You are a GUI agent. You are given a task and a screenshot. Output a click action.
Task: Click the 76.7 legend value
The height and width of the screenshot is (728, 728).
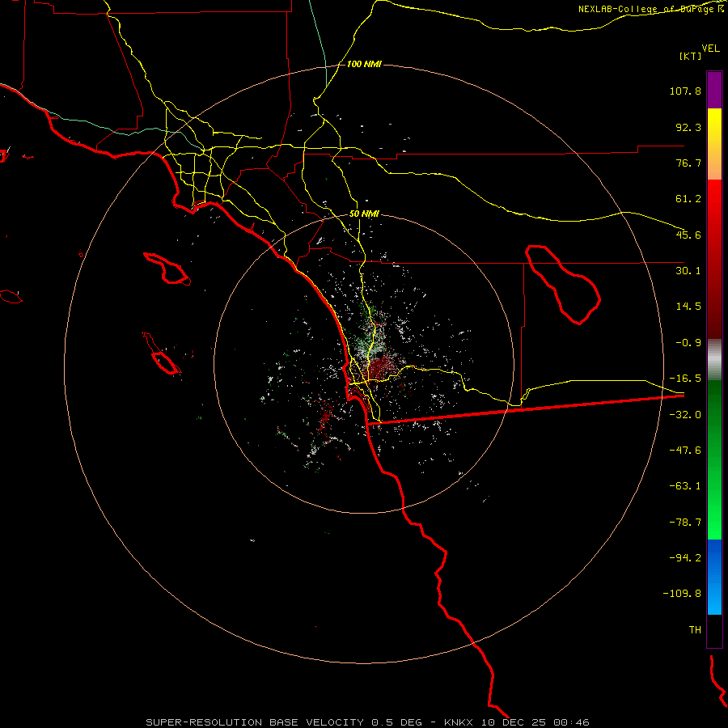coord(688,163)
